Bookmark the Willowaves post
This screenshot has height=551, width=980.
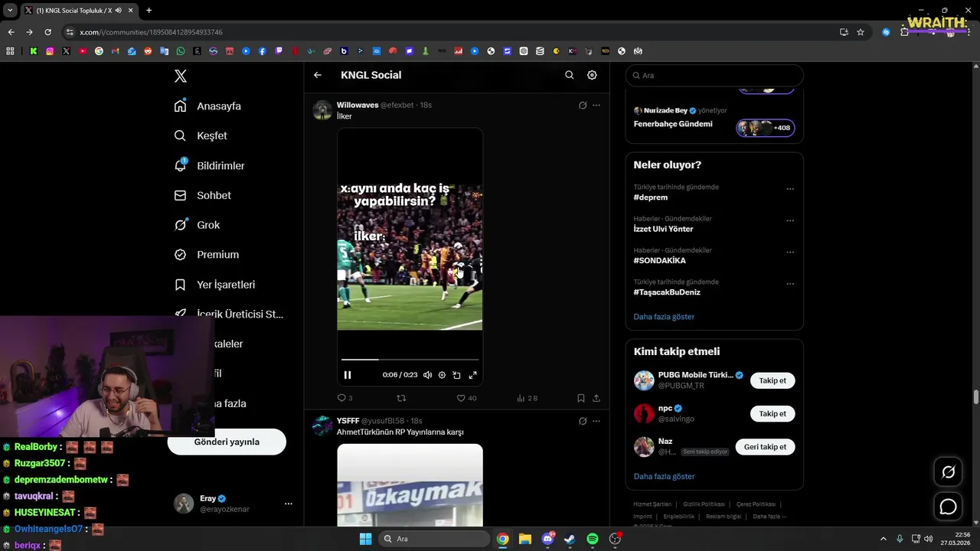pyautogui.click(x=581, y=398)
